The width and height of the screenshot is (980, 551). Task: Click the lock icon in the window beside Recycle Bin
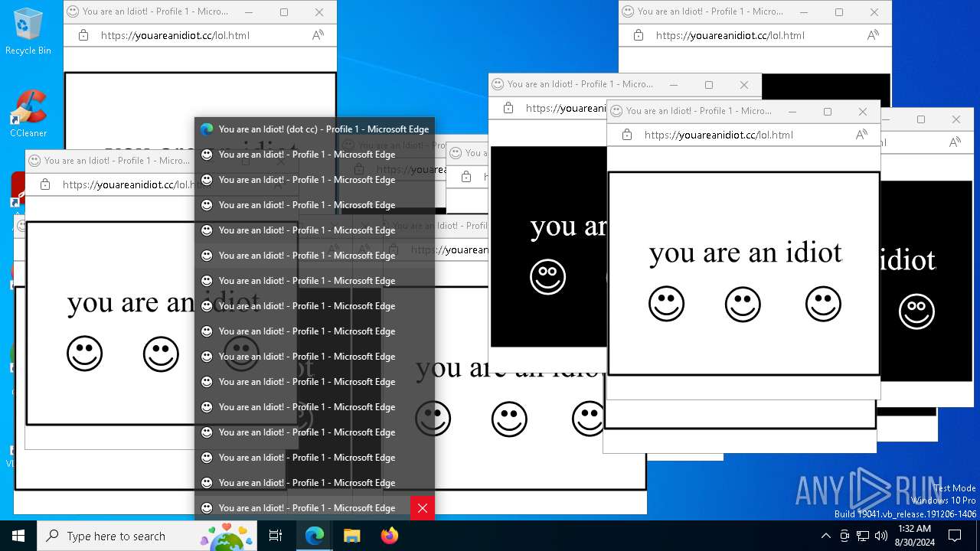point(83,35)
